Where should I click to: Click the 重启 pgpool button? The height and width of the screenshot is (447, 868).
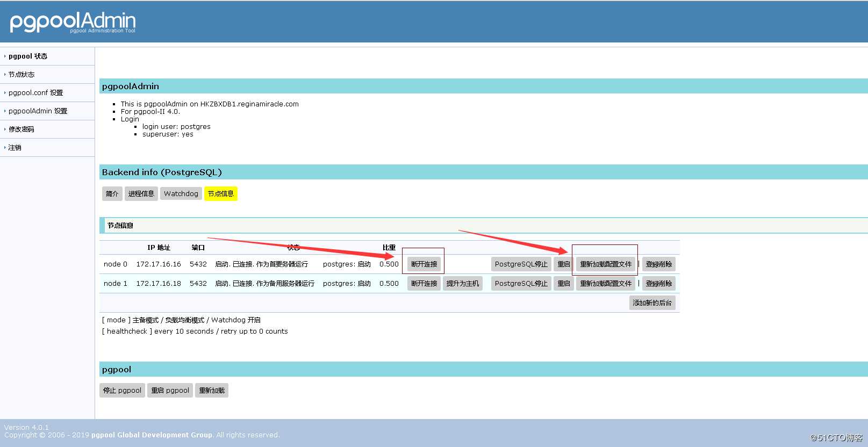(170, 391)
